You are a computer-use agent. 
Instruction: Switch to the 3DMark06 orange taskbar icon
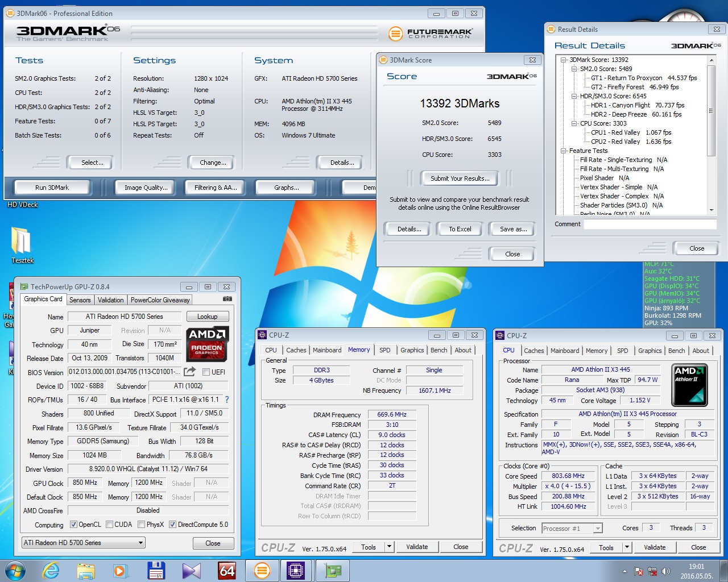262,571
